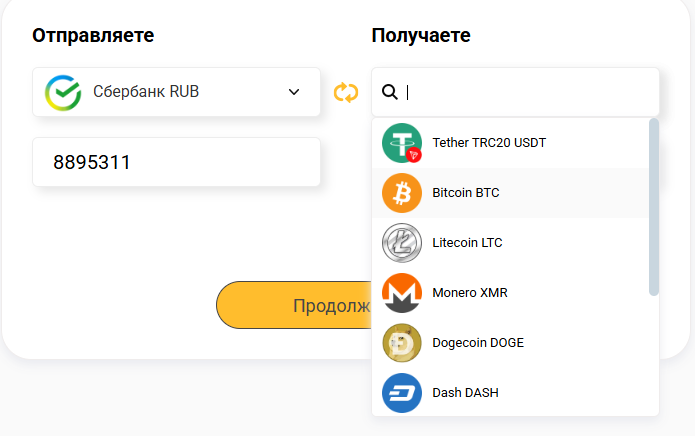This screenshot has width=695, height=436.
Task: Click the Tether TRC20 coin icon
Action: [402, 143]
